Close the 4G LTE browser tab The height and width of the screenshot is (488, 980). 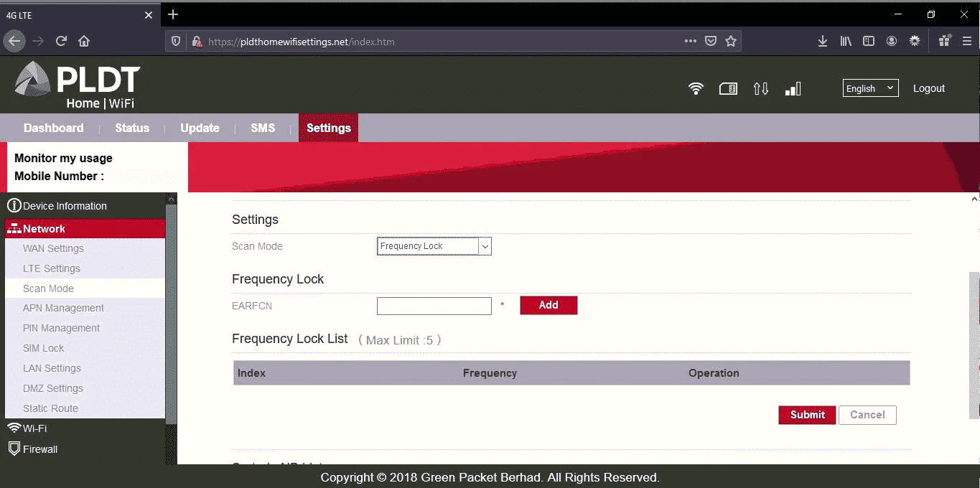(149, 15)
